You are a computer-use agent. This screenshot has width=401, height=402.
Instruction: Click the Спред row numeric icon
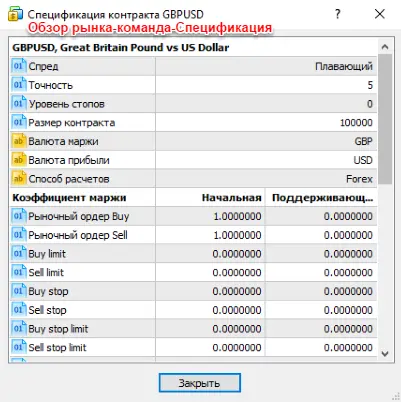(x=19, y=66)
